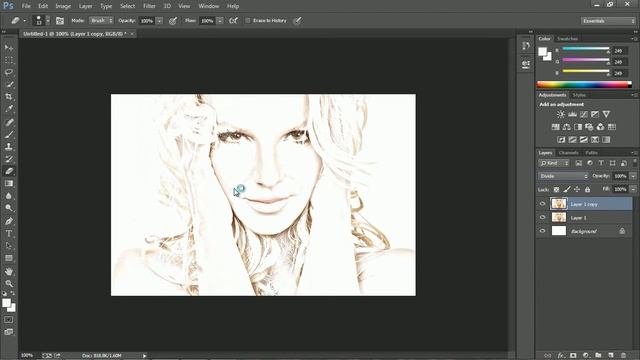Toggle lock all padlock icon
Viewport: 640px width, 360px height.
(587, 189)
